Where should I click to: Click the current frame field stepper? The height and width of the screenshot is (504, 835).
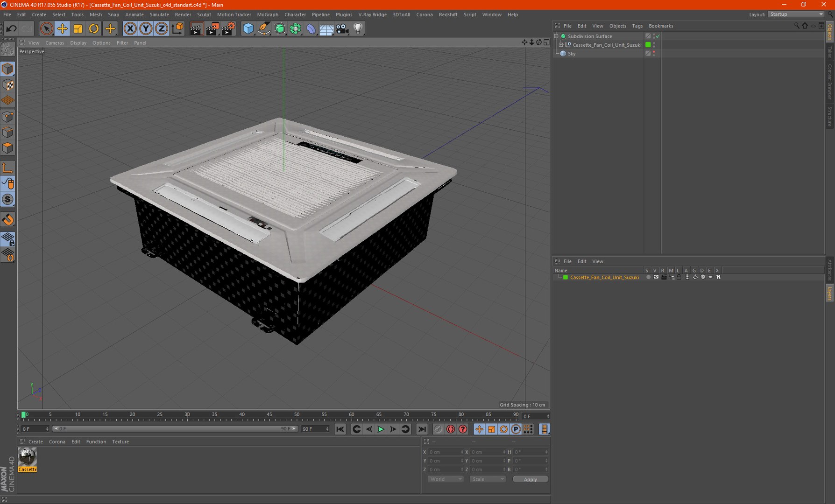coord(548,416)
